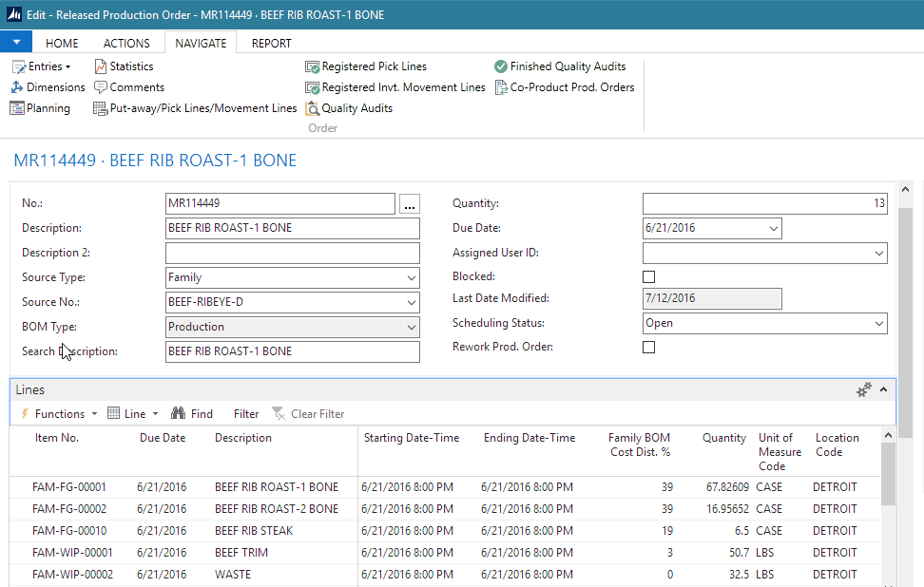Click the Find binoculars icon in Lines
This screenshot has width=924, height=587.
pos(178,414)
